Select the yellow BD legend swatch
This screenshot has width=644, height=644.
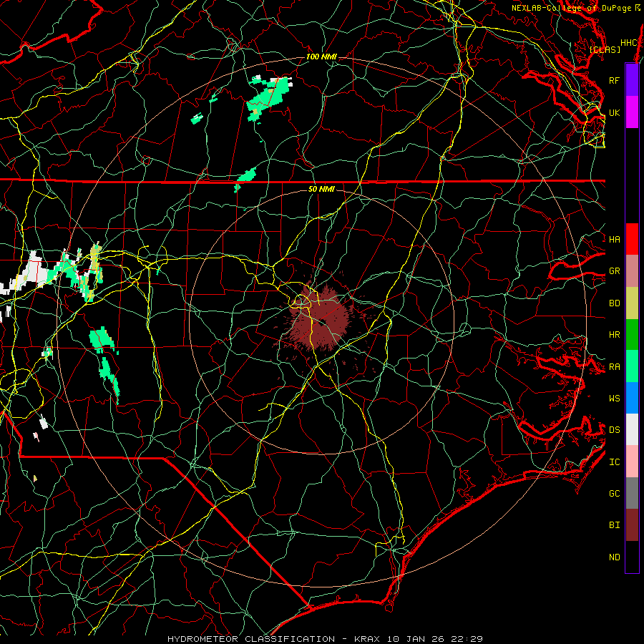point(632,303)
